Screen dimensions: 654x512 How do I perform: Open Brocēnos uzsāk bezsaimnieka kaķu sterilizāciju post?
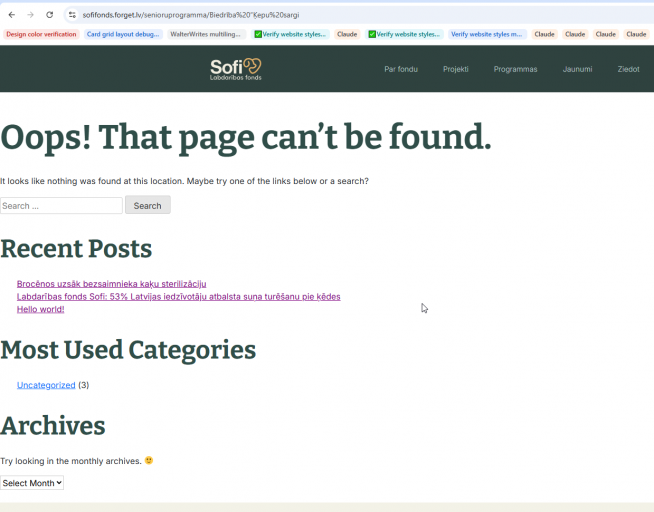(111, 284)
